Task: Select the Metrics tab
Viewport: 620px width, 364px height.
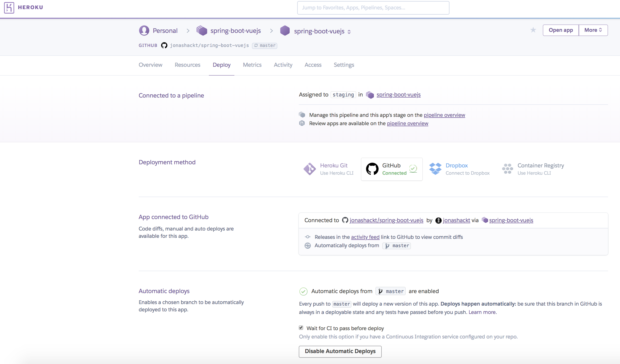Action: (x=252, y=65)
